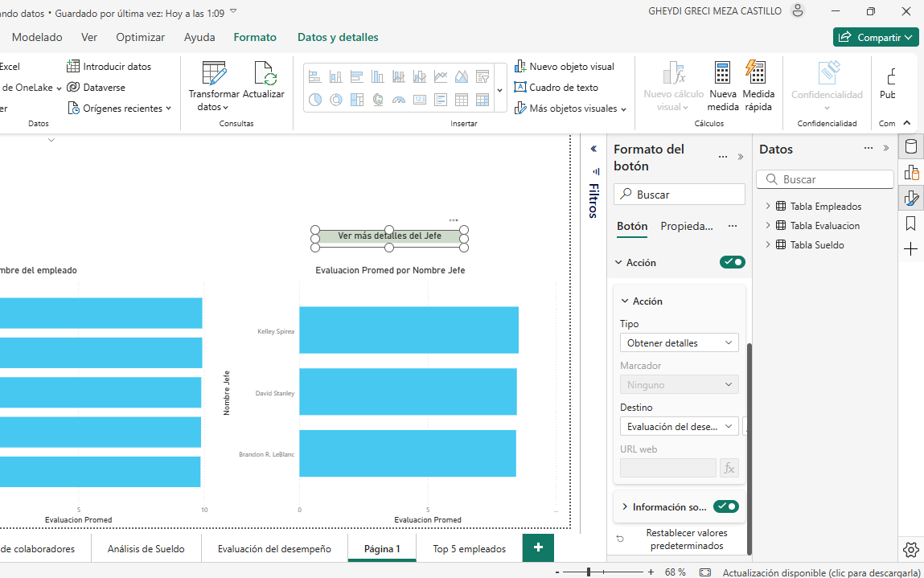The width and height of the screenshot is (924, 578).
Task: Expand the Tabla Empleados tree node
Action: (768, 207)
